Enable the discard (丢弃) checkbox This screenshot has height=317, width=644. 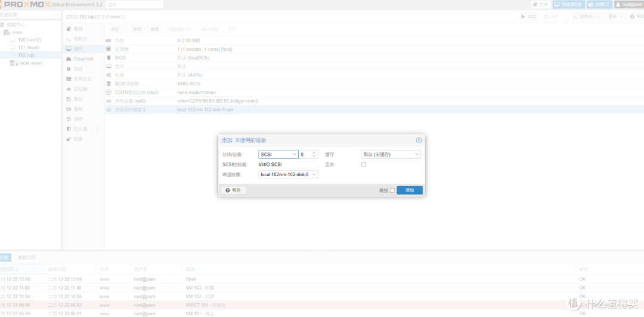(x=364, y=165)
